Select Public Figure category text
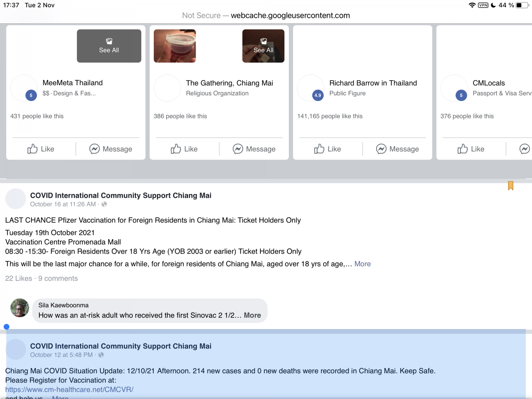The image size is (532, 399). pos(347,93)
